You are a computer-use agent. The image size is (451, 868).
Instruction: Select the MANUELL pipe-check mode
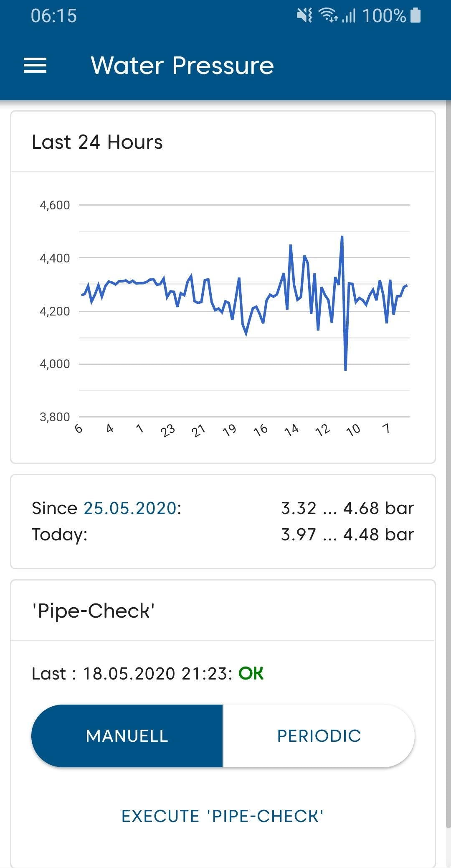(x=127, y=736)
